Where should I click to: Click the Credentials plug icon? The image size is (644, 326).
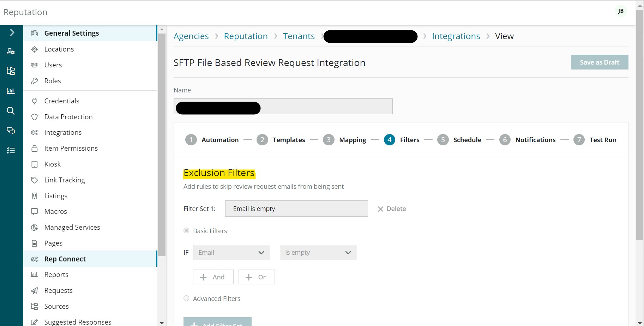point(34,101)
